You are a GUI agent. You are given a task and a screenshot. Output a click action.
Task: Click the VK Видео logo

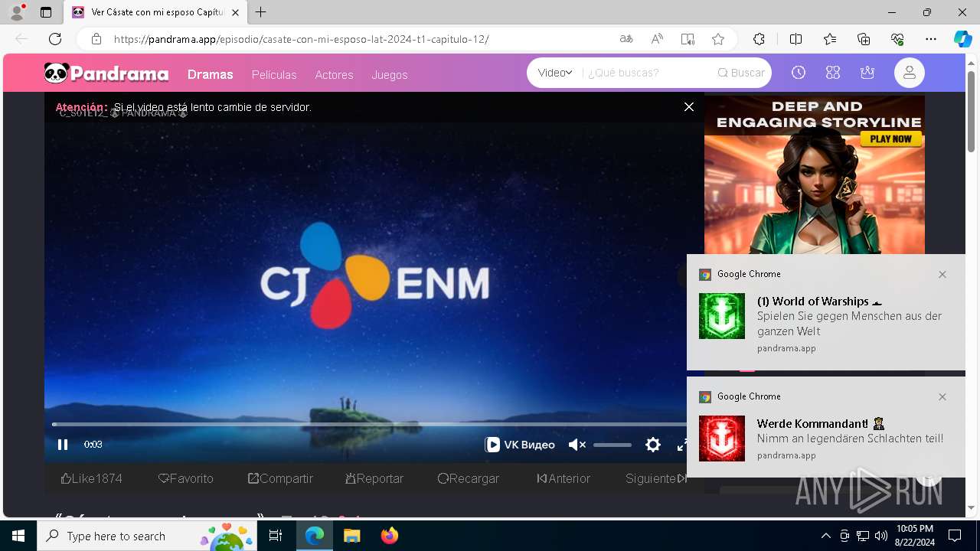coord(520,445)
